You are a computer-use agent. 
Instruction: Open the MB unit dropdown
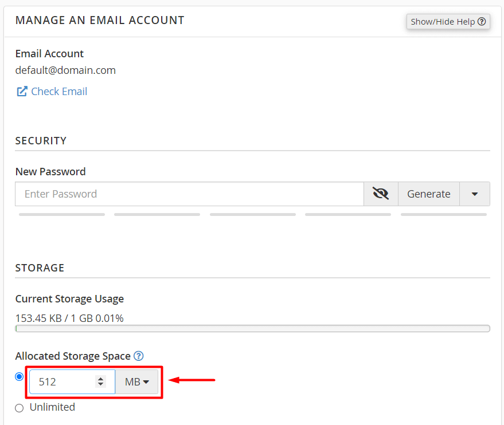click(137, 381)
